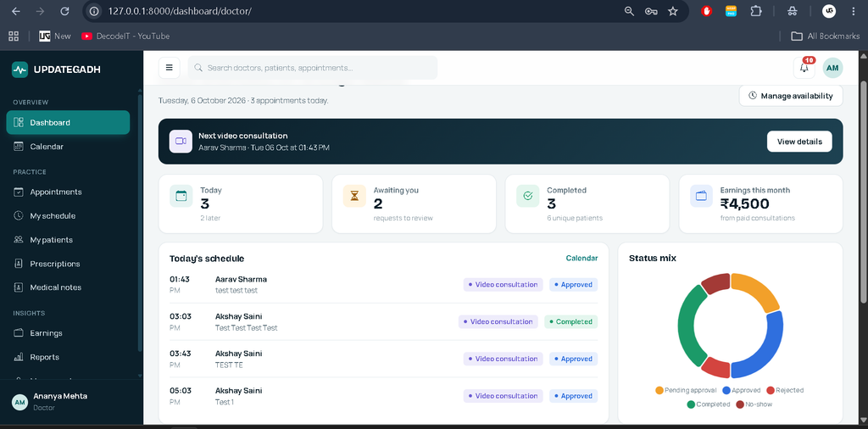Open the hamburger menu toggle

[170, 68]
